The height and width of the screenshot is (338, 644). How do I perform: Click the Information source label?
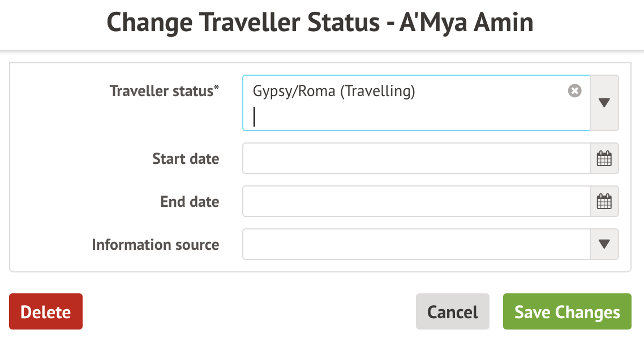[155, 244]
